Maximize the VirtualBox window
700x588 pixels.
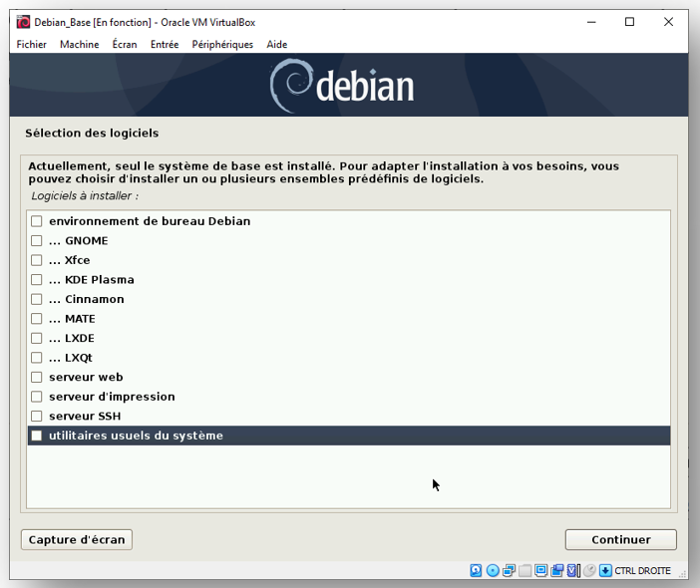[x=629, y=22]
